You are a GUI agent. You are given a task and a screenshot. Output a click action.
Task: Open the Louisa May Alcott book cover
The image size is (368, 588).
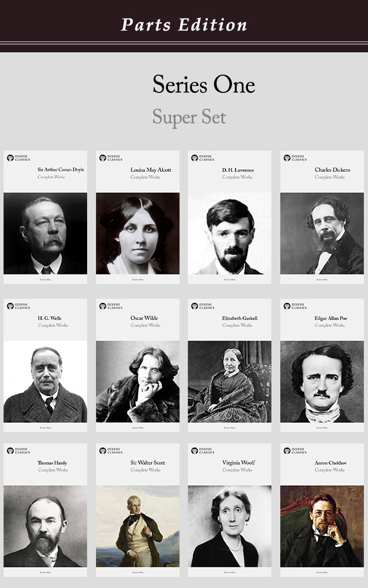click(x=138, y=217)
